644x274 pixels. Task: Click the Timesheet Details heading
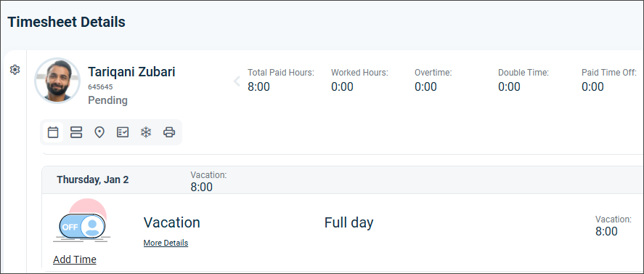[66, 22]
